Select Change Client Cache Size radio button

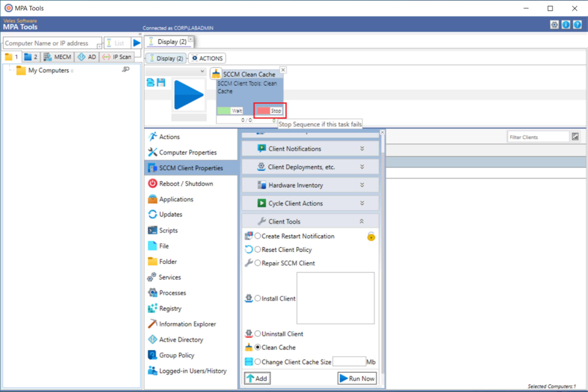(258, 362)
